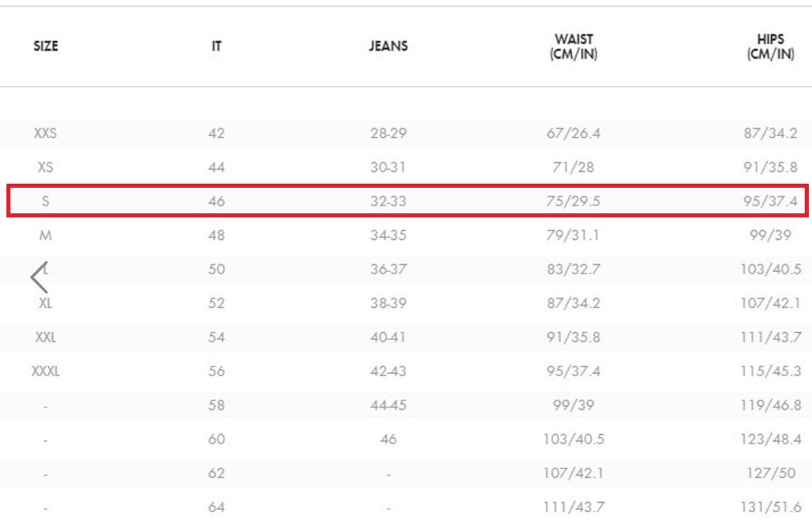
Task: Click IT size 46 cell
Action: tap(217, 201)
